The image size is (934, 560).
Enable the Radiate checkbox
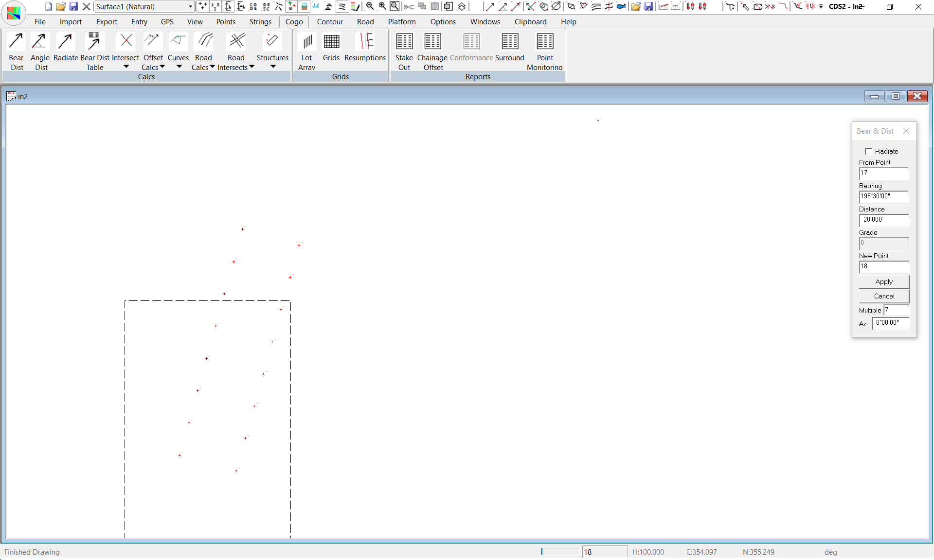[x=869, y=151]
